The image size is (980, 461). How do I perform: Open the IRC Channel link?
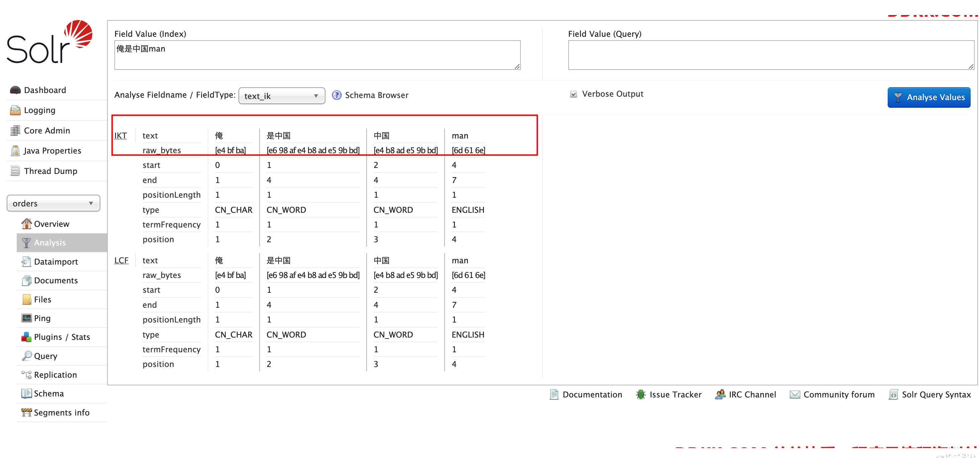tap(752, 394)
